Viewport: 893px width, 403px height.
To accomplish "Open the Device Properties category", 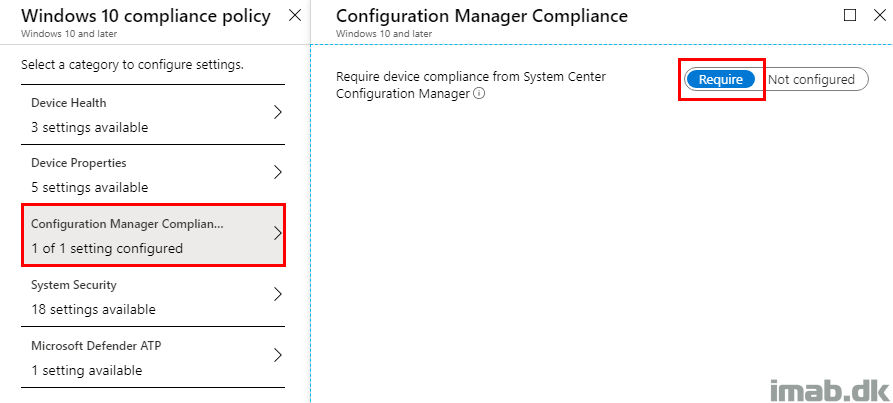I will [153, 175].
